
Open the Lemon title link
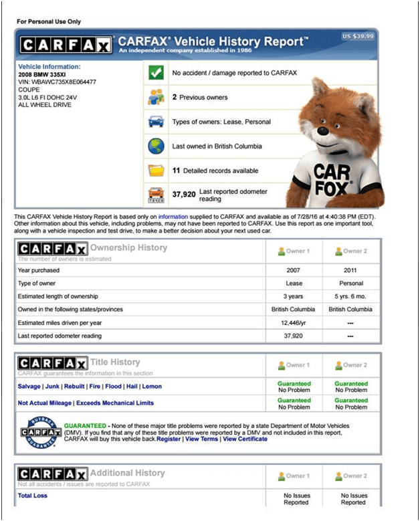pos(152,387)
